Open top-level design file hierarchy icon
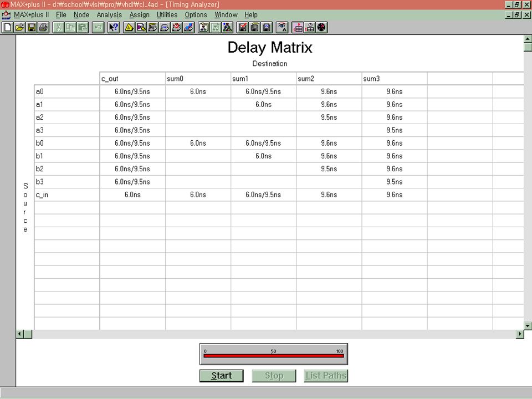The image size is (532, 399). 227,28
